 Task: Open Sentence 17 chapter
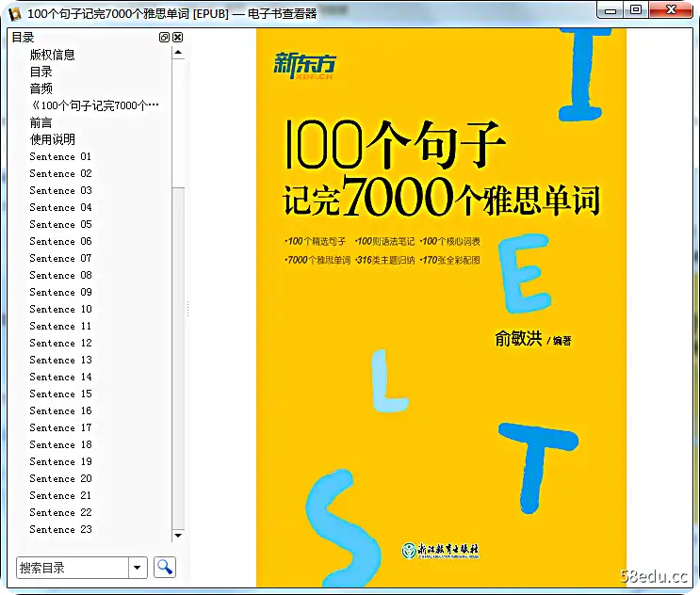click(60, 427)
